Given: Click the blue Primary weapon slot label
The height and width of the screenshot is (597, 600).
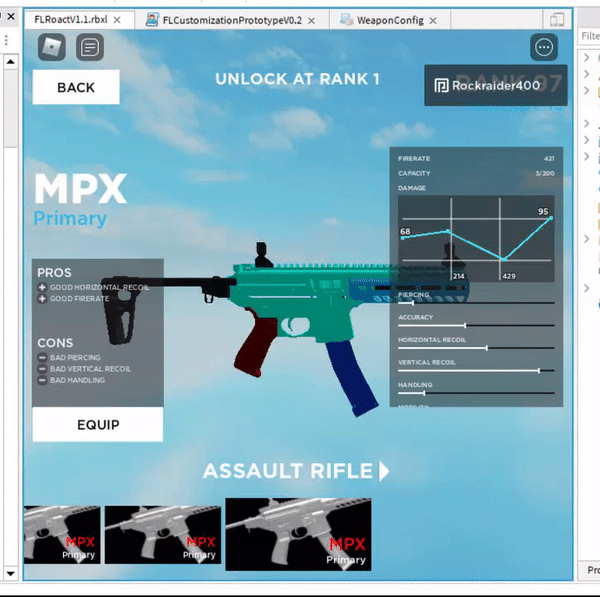Looking at the screenshot, I should (x=70, y=219).
